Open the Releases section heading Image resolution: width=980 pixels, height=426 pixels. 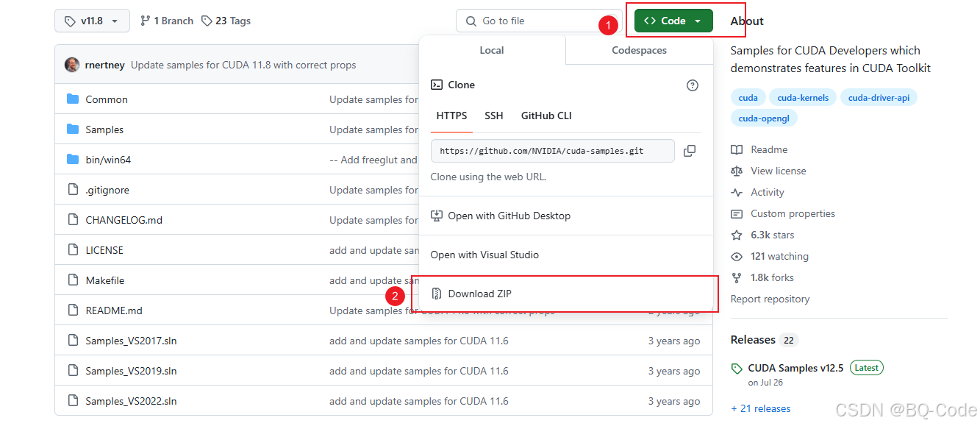753,339
